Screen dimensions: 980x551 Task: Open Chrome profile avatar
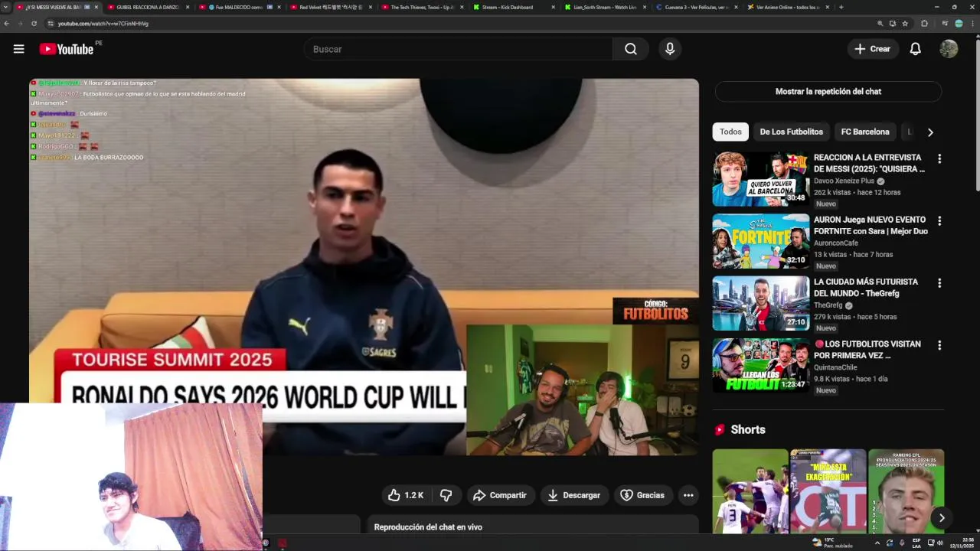click(x=959, y=24)
